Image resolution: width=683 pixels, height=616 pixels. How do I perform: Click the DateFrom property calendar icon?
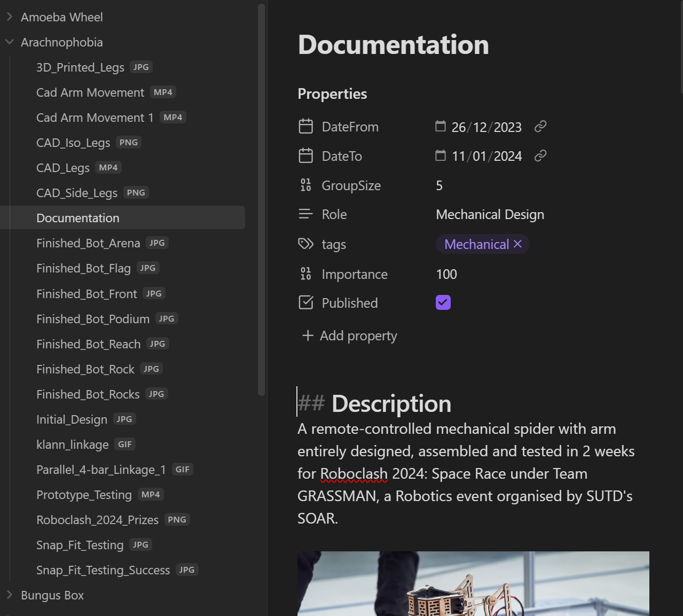(306, 127)
